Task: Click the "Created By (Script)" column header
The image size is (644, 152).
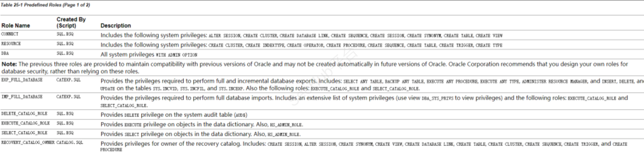Action: point(71,22)
